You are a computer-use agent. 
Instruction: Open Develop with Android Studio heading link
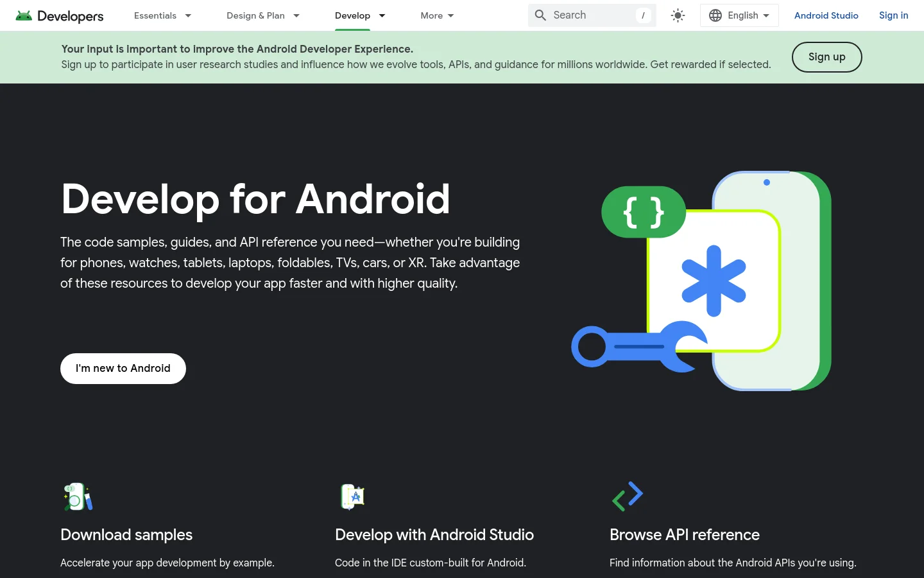pos(434,535)
